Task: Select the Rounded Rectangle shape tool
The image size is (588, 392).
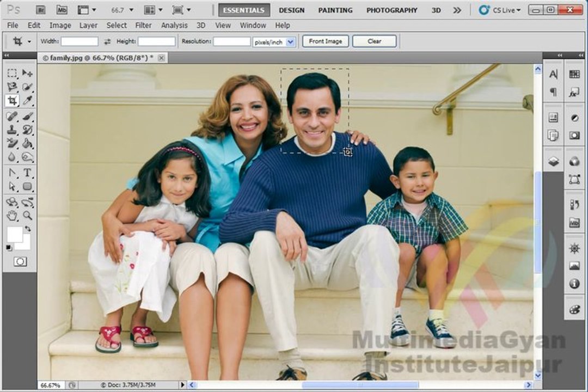Action: click(x=27, y=186)
